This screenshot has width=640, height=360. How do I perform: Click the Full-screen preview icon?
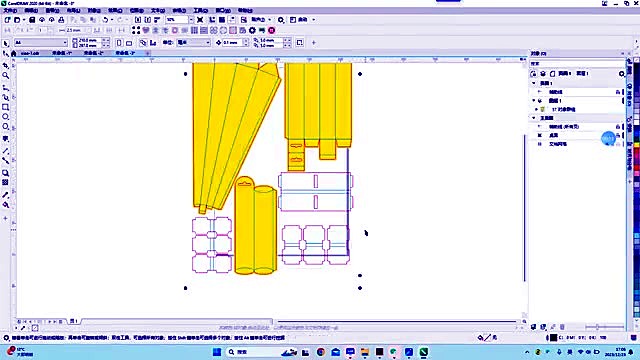click(x=200, y=20)
